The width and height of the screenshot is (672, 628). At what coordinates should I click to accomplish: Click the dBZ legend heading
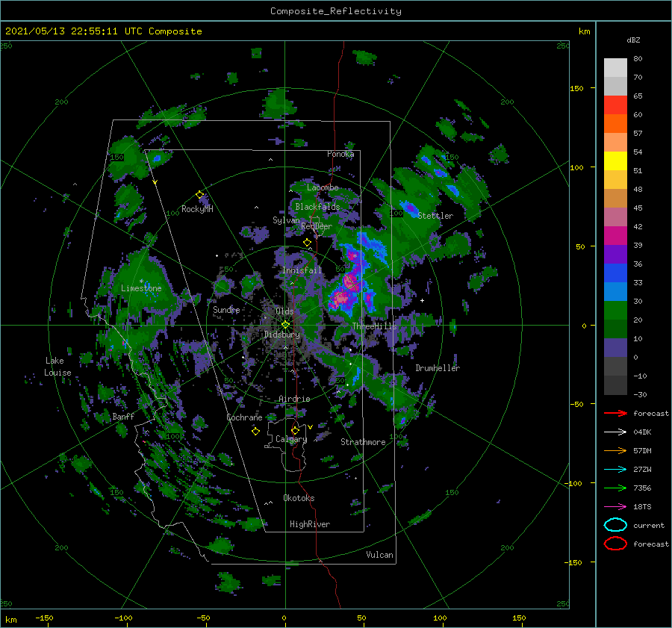[633, 40]
